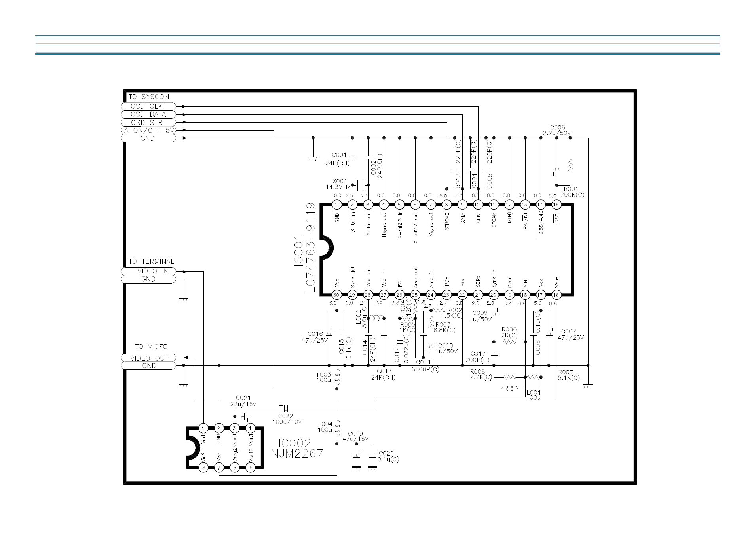Select the R007 5.1K(C) label

pyautogui.click(x=569, y=375)
